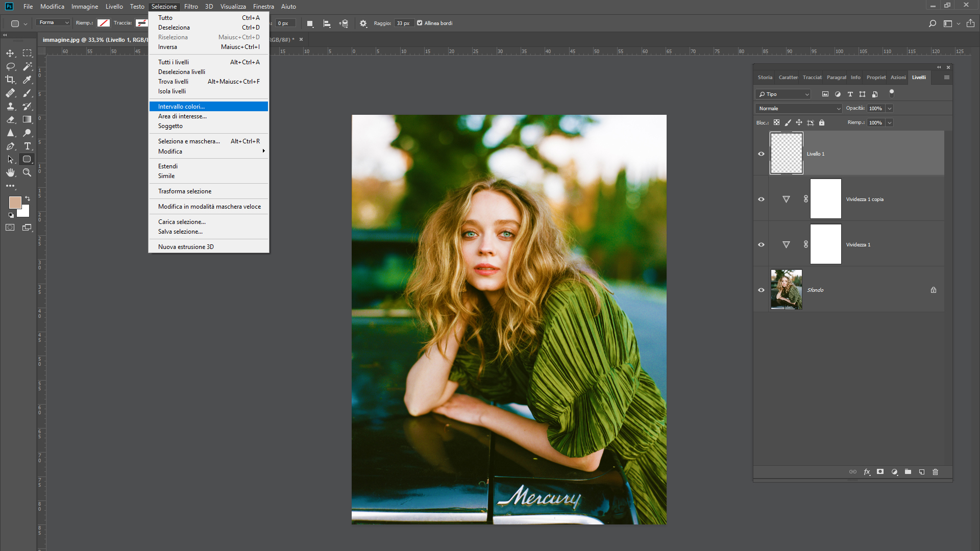Open the Normale blend mode dropdown
The height and width of the screenshot is (551, 980).
pyautogui.click(x=798, y=108)
